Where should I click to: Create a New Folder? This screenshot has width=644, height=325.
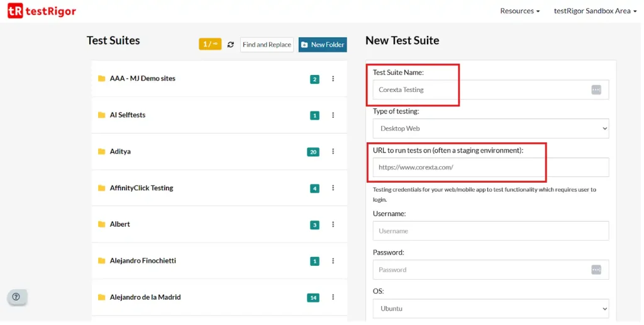click(x=323, y=45)
